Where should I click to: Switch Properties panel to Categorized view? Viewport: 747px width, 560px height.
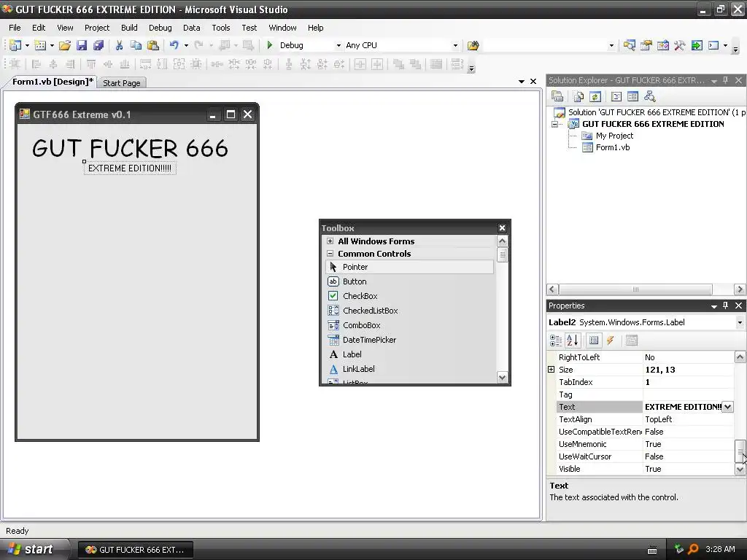(555, 341)
